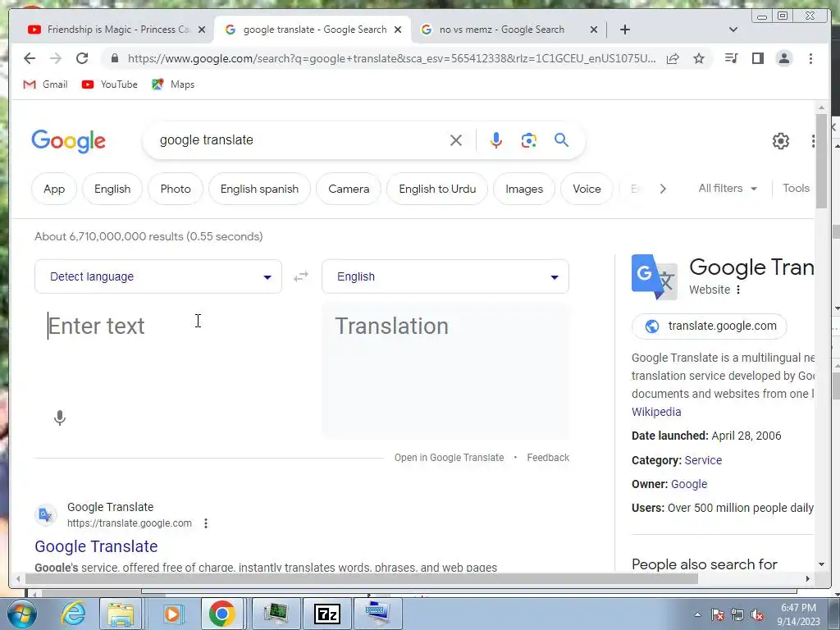840x630 pixels.
Task: Close the no vs memz search tab
Action: click(594, 30)
